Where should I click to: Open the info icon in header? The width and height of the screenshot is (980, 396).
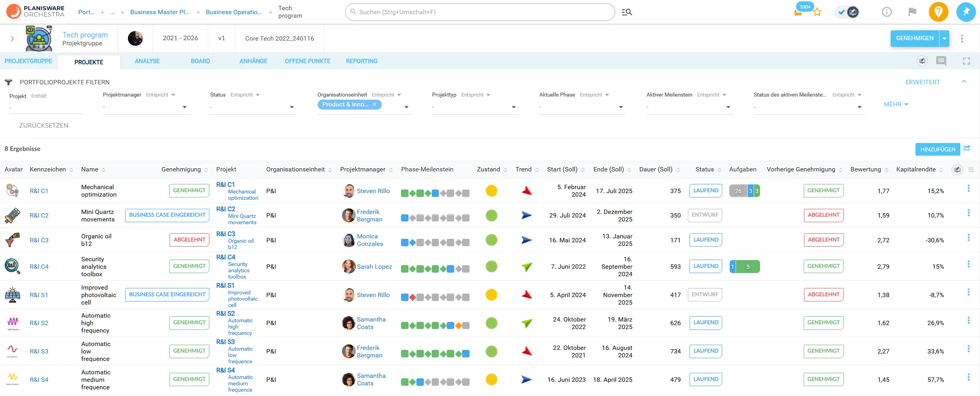(x=886, y=12)
